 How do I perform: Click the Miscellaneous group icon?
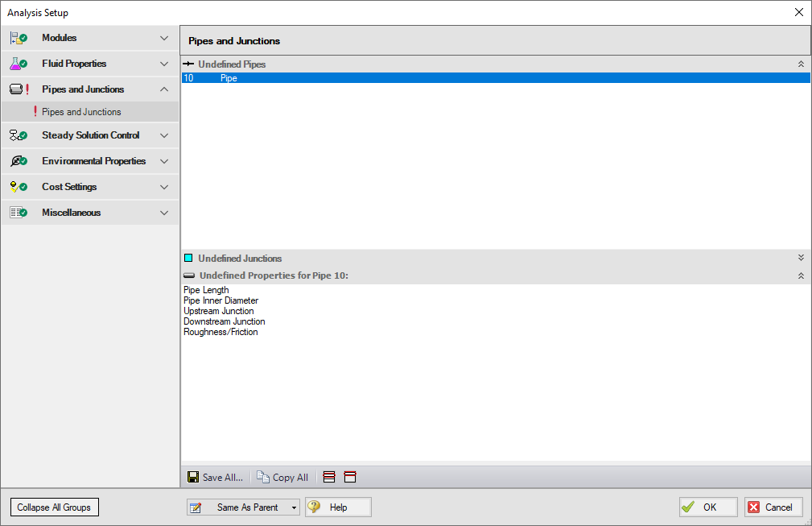point(19,213)
